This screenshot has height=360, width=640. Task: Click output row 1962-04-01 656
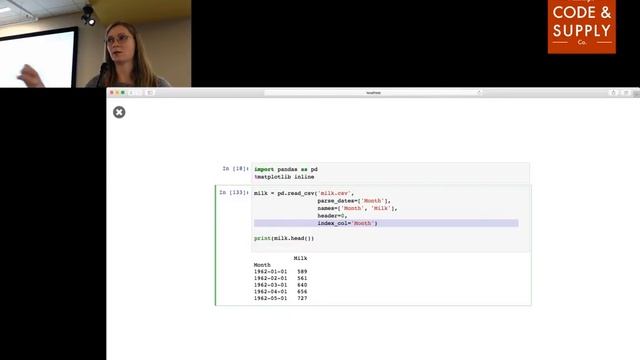280,292
